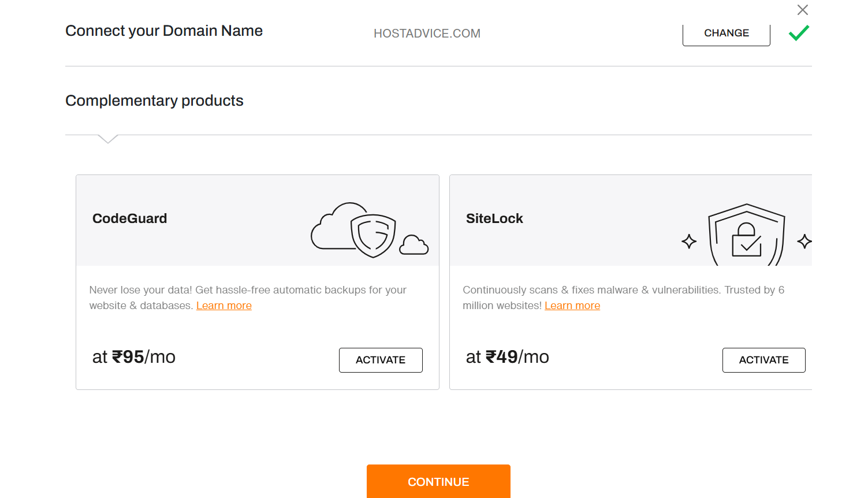Click the SiteLock shield padlock icon

coord(747,235)
